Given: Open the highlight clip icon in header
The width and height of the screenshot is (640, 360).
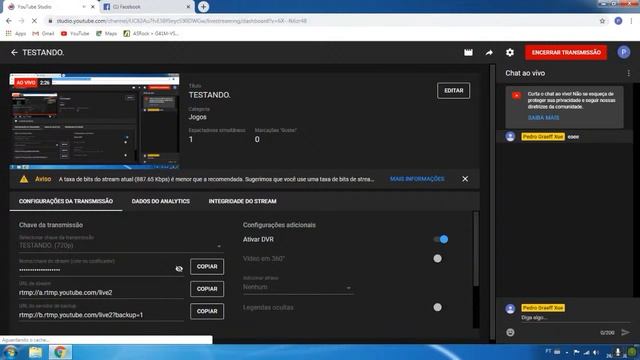Looking at the screenshot, I should click(468, 52).
